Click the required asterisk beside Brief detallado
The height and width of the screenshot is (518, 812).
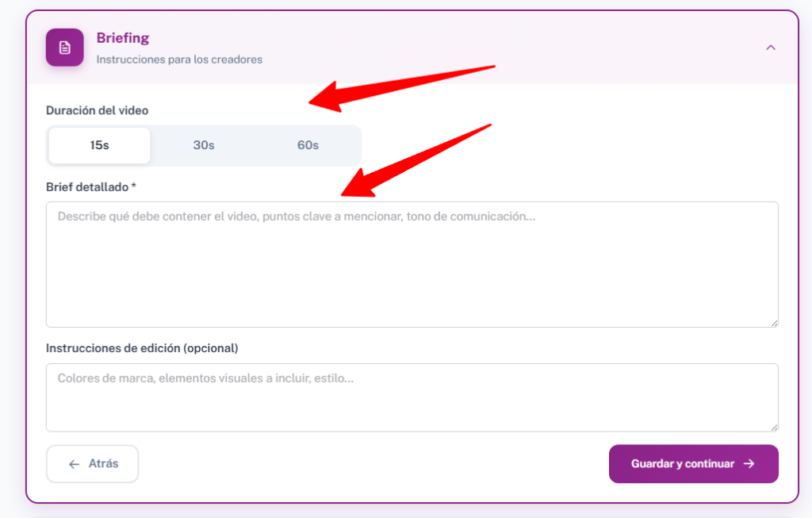pos(134,186)
